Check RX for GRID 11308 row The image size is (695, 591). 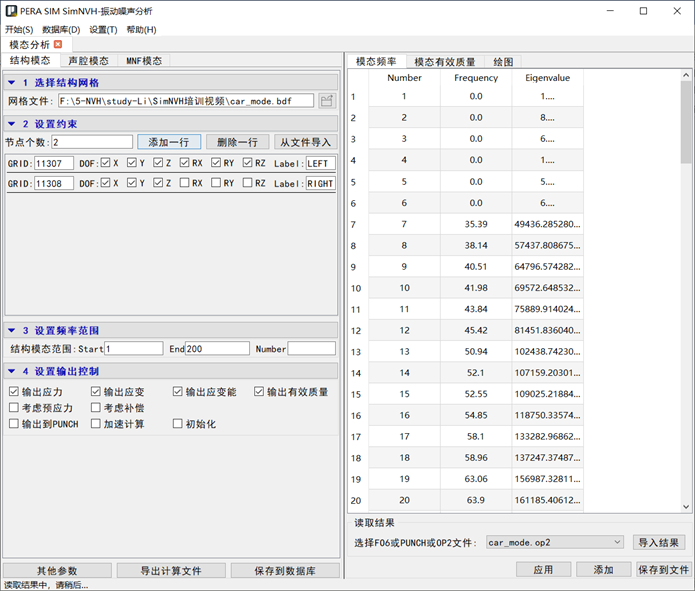(x=185, y=184)
